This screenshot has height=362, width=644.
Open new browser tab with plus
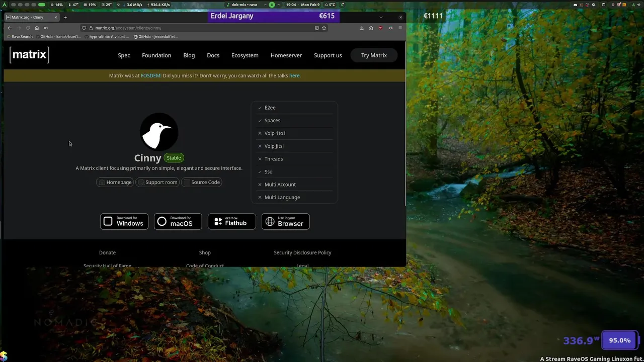click(65, 17)
